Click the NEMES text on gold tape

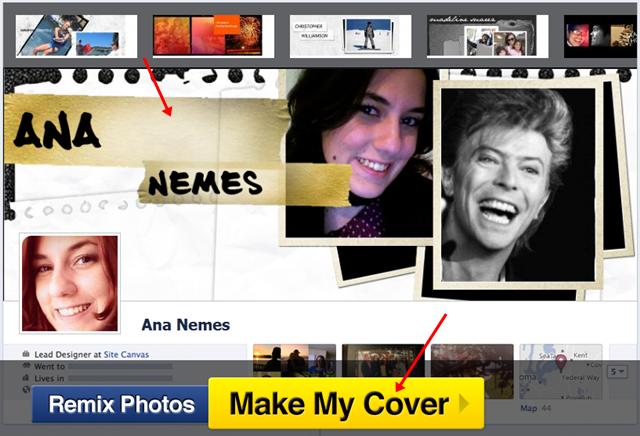[x=205, y=183]
